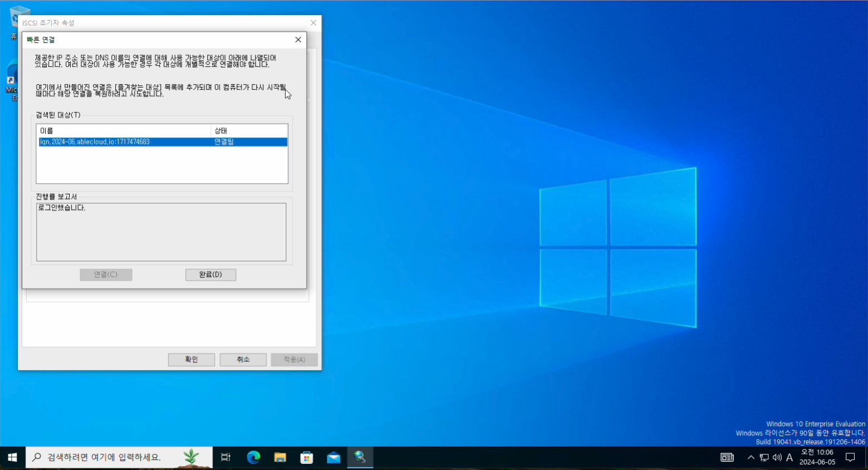The height and width of the screenshot is (470, 868).
Task: Launch Microsoft Store from the taskbar
Action: point(307,457)
